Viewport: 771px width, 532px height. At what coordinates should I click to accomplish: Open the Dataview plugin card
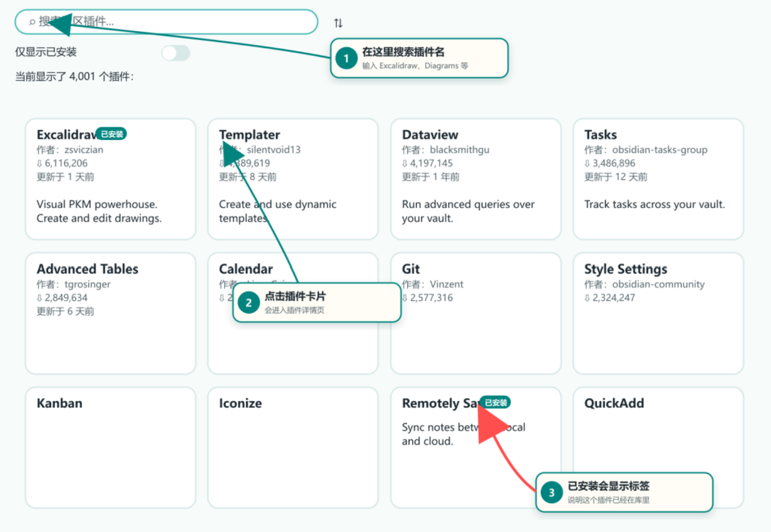476,179
